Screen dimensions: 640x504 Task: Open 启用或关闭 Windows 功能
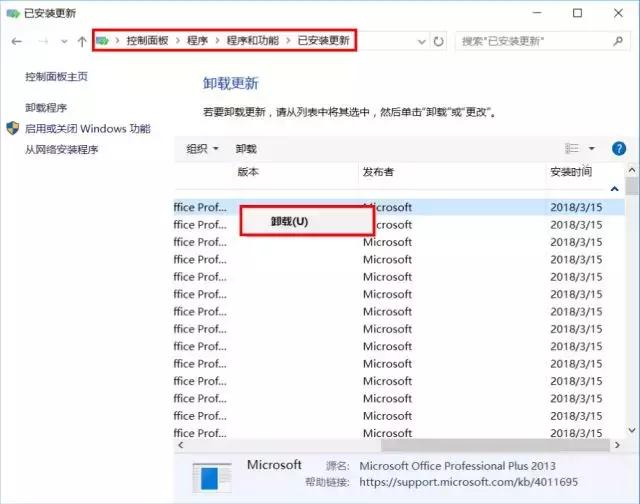point(87,128)
